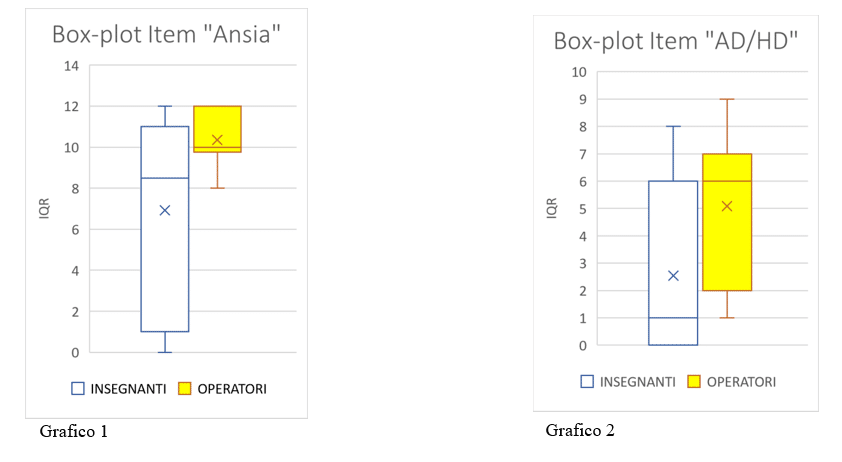
Task: Select the white INSEGNANTI box in Ansia chart
Action: (165, 229)
